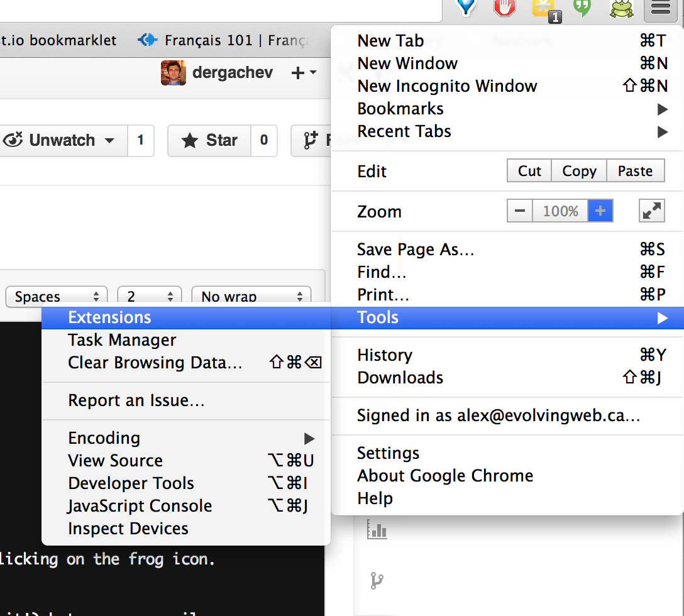Click the green Hangouts quote extension icon

click(x=582, y=8)
